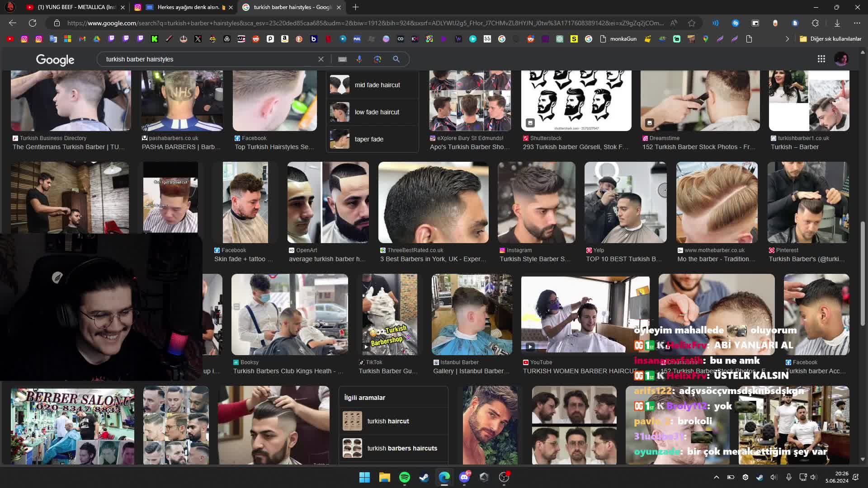Open Spotify from the bookmarks bar
Viewport: 868px width, 488px height.
(404, 477)
